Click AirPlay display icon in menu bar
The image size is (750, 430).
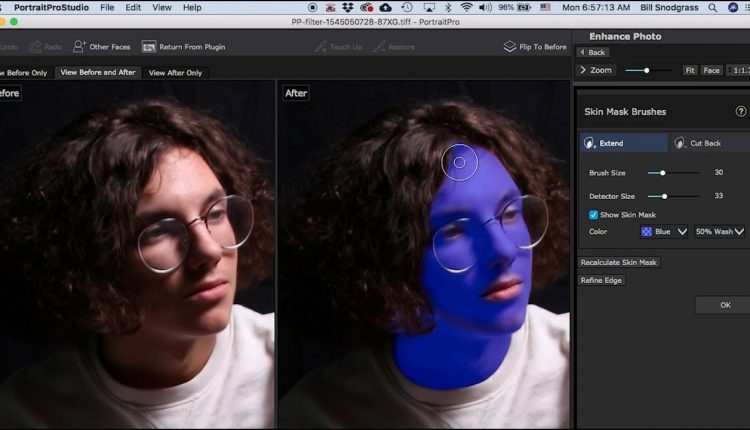(x=429, y=8)
